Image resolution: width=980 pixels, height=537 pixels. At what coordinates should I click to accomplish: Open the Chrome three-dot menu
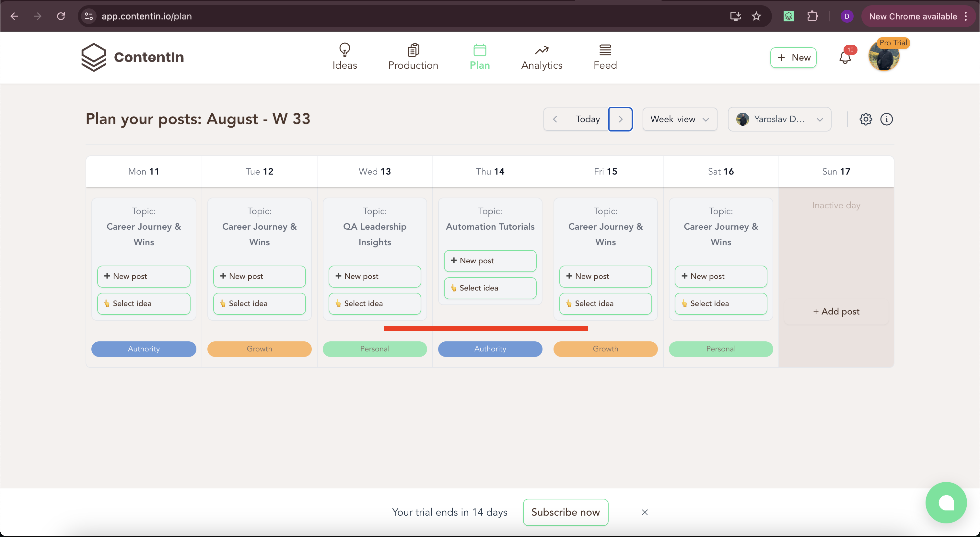click(x=965, y=16)
